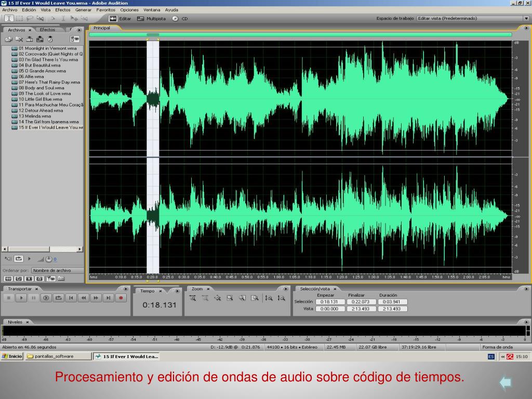Open the Archivo menu

[9, 10]
